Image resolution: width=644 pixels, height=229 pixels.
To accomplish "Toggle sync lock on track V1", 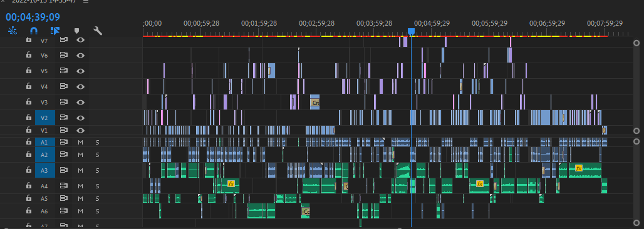I will pyautogui.click(x=64, y=130).
